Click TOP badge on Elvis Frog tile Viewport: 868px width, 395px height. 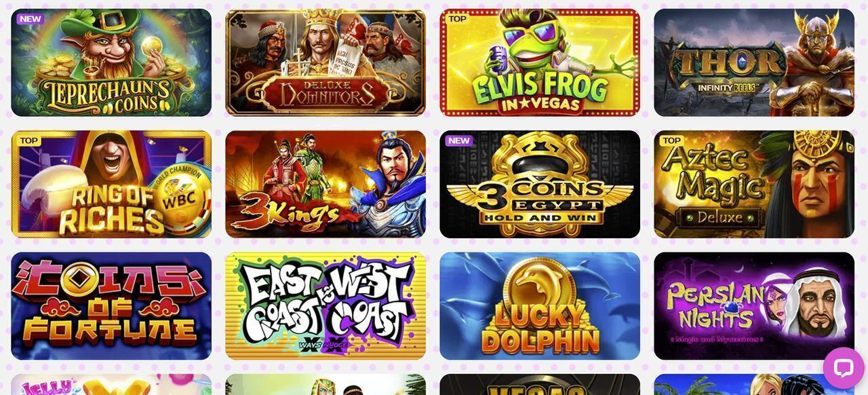(x=458, y=19)
